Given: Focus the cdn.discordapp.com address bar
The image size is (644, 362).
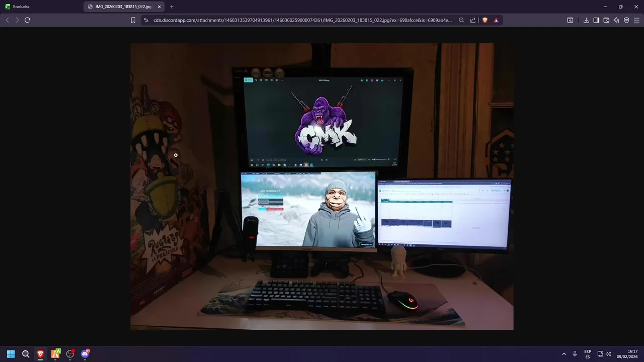Looking at the screenshot, I should click(302, 20).
